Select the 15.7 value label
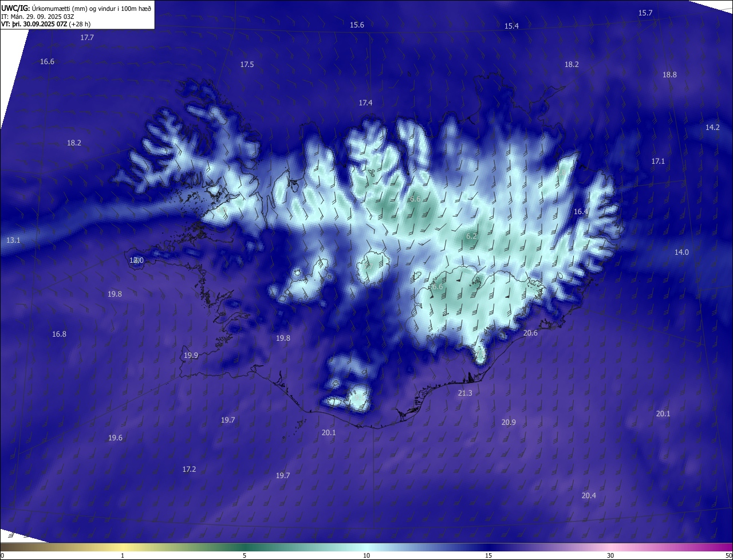Viewport: 733px width, 560px height. pyautogui.click(x=645, y=13)
